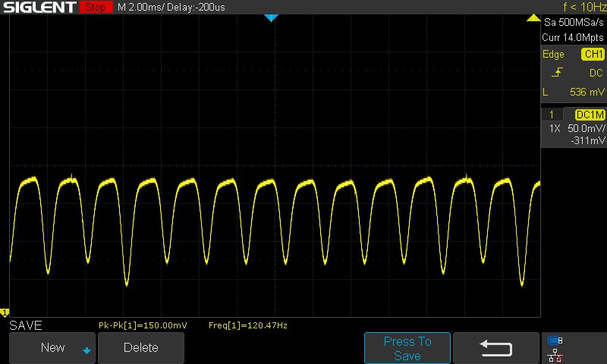Select the timebase readout M 2.00ms/

pyautogui.click(x=141, y=8)
